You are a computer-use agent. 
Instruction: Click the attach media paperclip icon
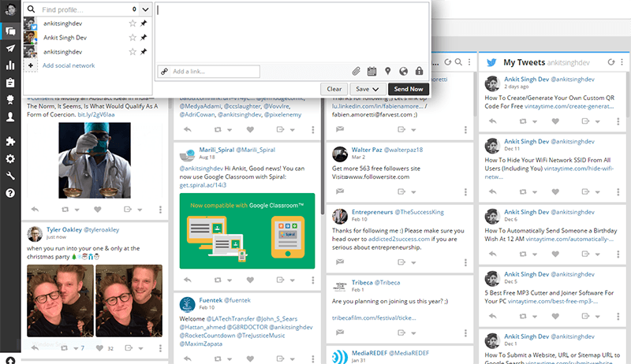(356, 71)
